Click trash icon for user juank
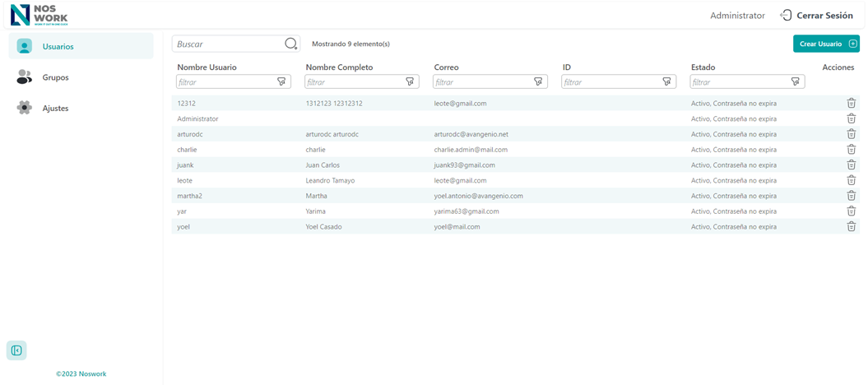The height and width of the screenshot is (385, 868). (852, 165)
